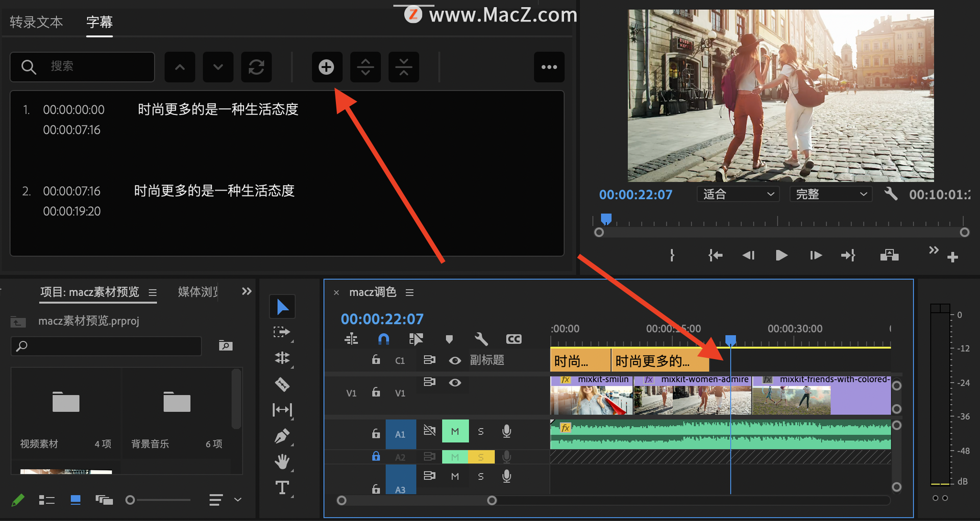Expand program monitor transport overflow arrows
Screen dimensions: 980x521
pyautogui.click(x=934, y=250)
